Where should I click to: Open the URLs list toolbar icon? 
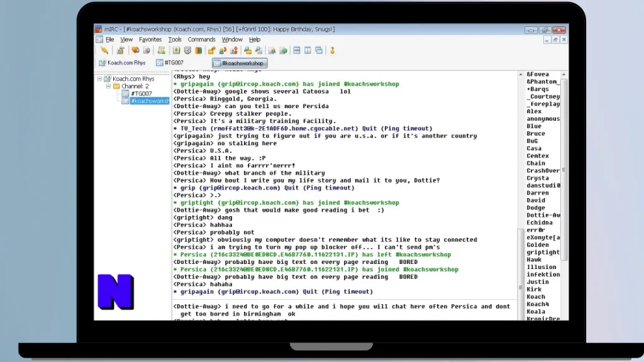tap(284, 50)
